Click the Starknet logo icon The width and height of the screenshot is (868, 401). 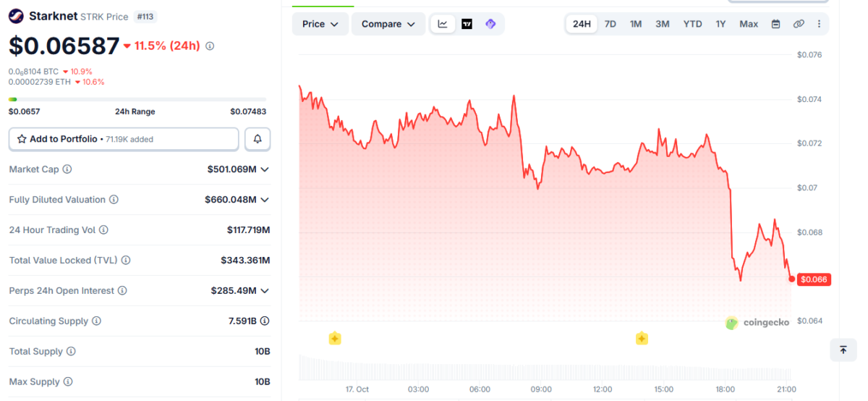pyautogui.click(x=16, y=16)
